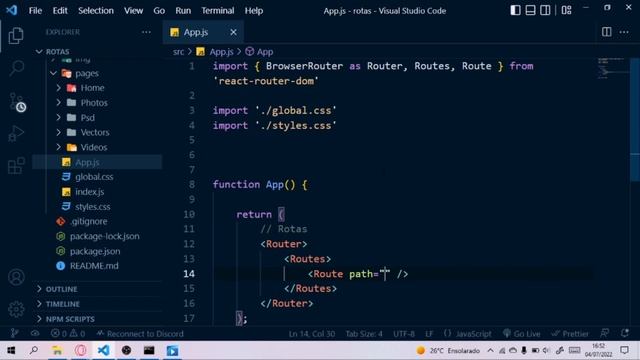Viewport: 640px width, 360px height.
Task: Open Explorer Views and More Actions ellipsis
Action: 146,32
